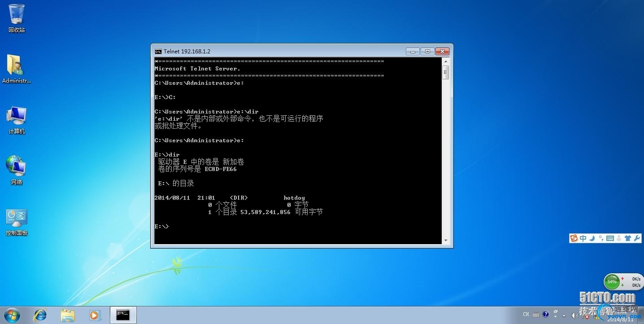
Task: Click the '不是内部或外部命令' error line
Action: [x=239, y=119]
